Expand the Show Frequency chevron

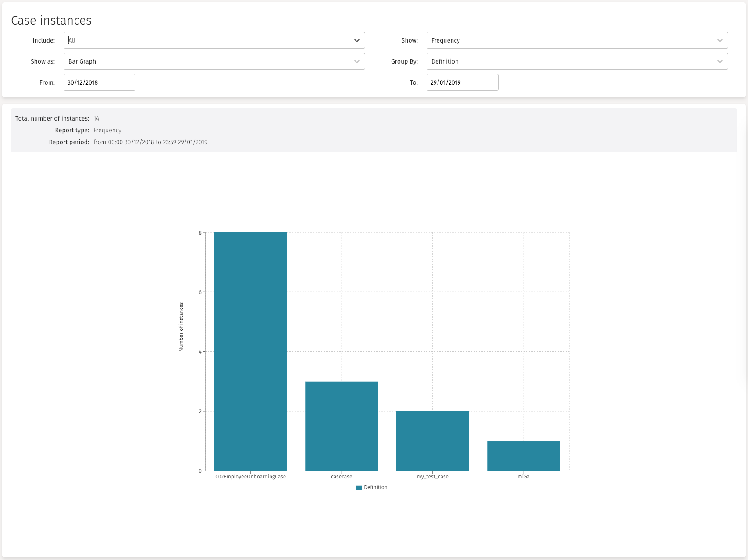tap(720, 40)
